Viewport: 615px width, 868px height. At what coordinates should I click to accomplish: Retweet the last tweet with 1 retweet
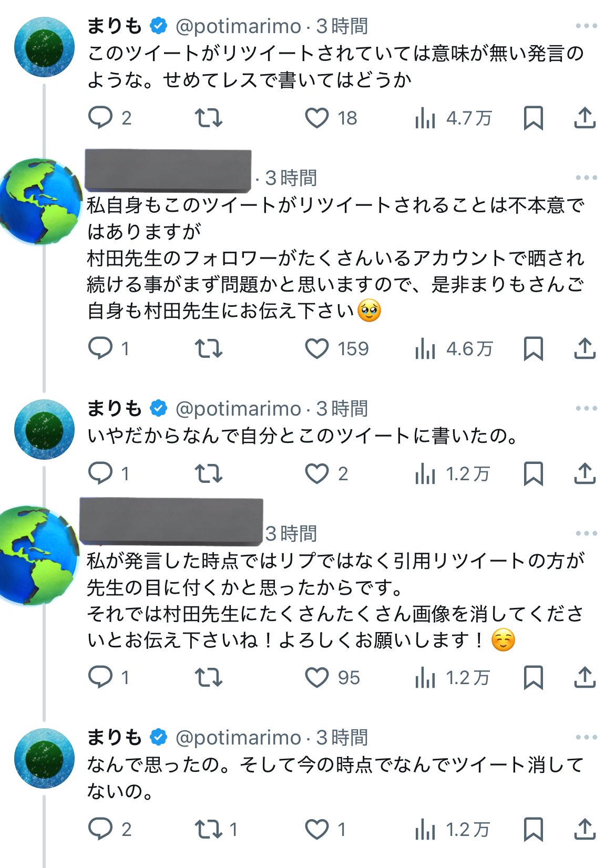point(209,829)
